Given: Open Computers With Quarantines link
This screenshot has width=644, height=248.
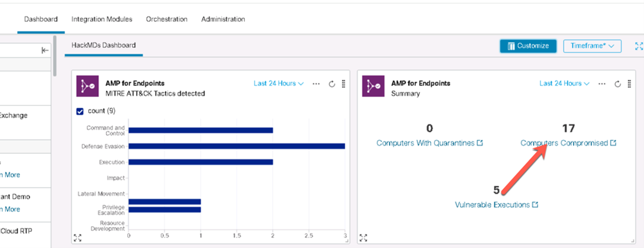Looking at the screenshot, I should 429,143.
